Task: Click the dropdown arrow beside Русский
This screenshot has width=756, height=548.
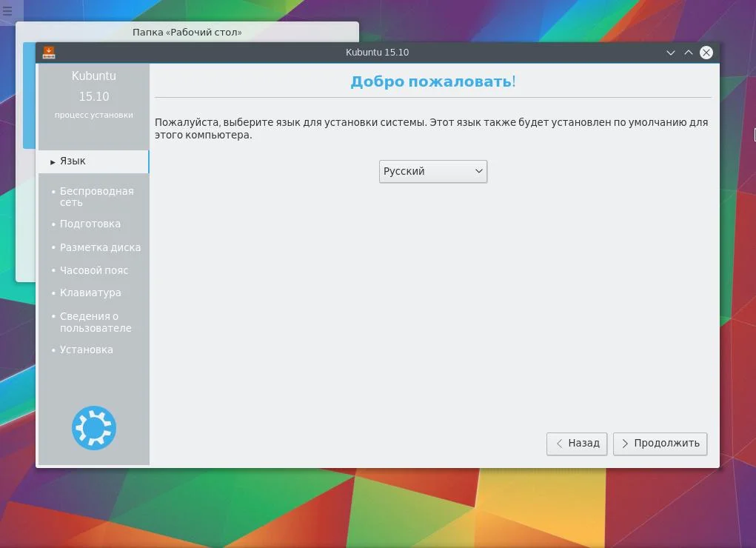Action: pyautogui.click(x=479, y=171)
